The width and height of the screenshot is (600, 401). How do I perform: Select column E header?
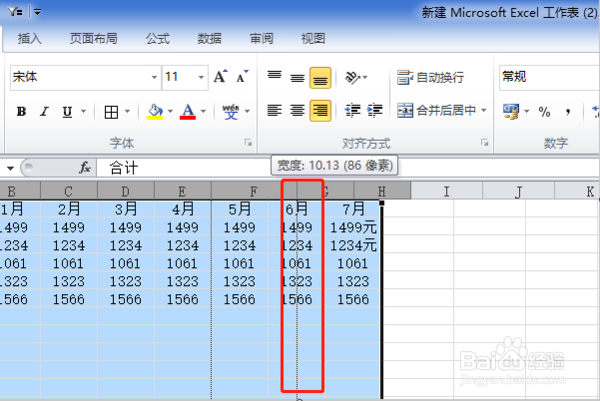pos(182,191)
